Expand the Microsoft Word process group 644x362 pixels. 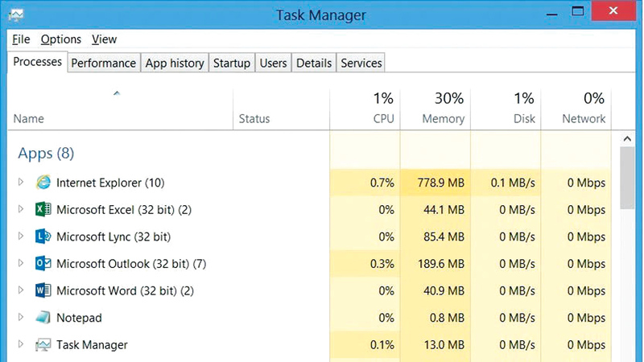(x=21, y=291)
